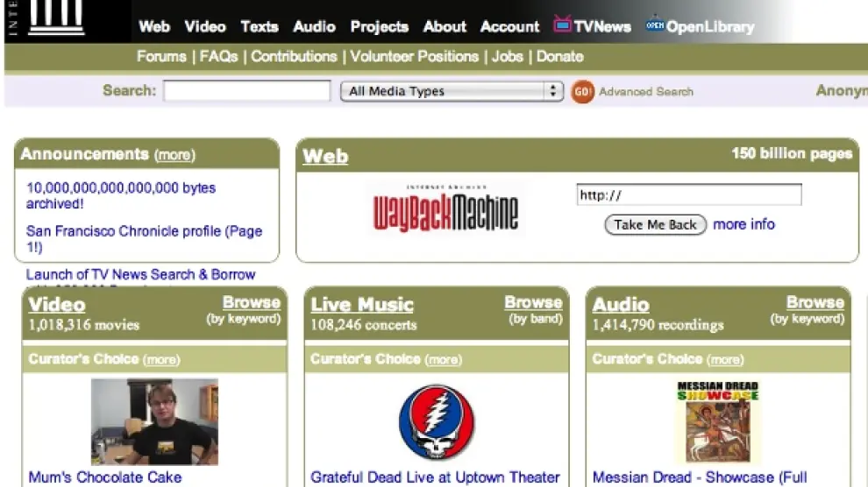868x487 pixels.
Task: Show more Announcements
Action: pos(174,155)
